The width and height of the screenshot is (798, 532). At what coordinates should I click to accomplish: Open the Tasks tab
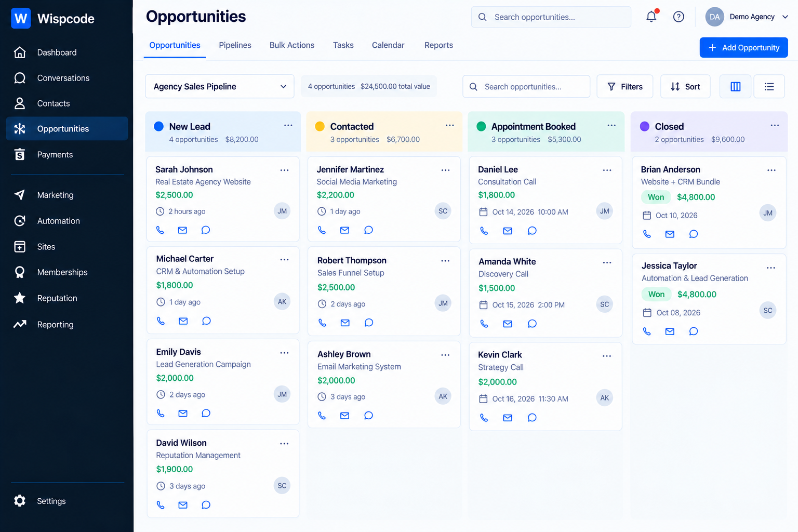click(x=343, y=45)
